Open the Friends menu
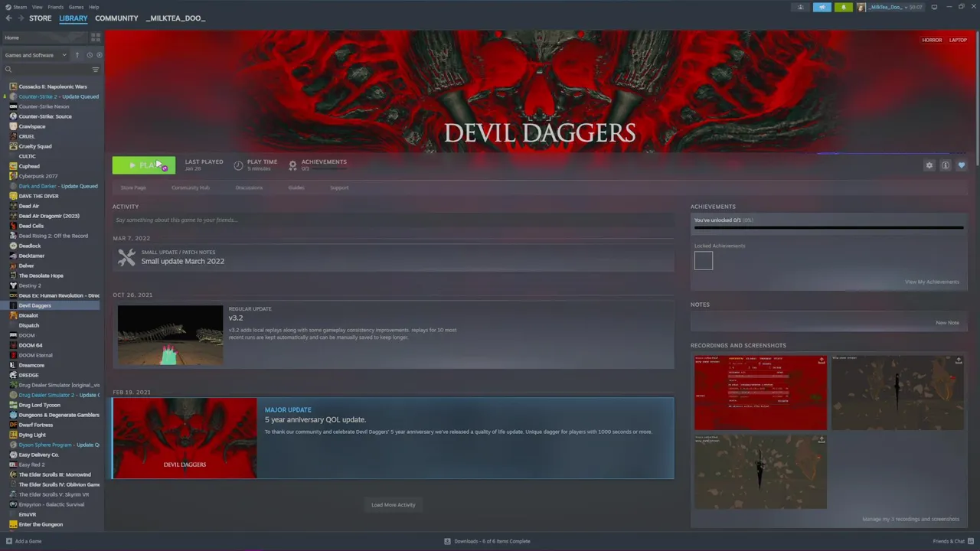The height and width of the screenshot is (551, 980). (55, 7)
